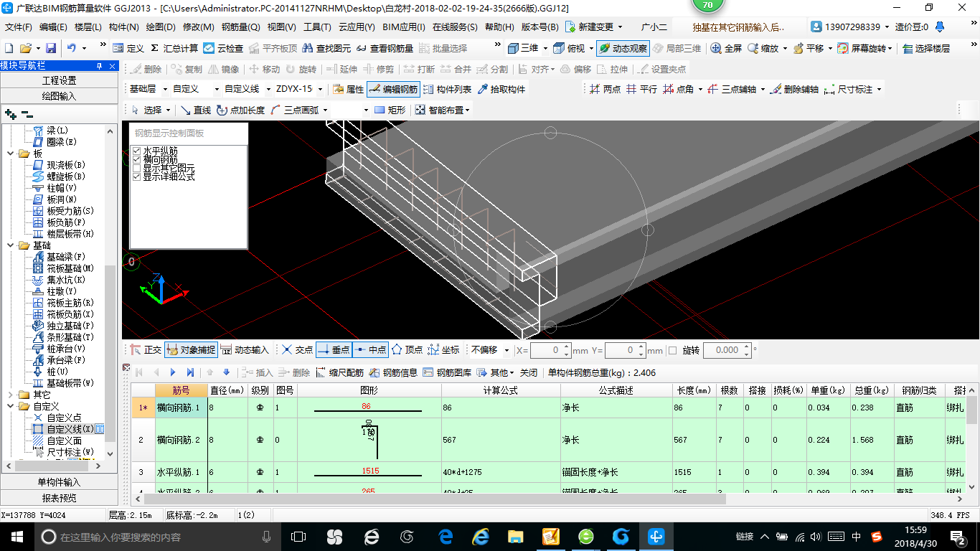Click the New file icon

point(9,48)
